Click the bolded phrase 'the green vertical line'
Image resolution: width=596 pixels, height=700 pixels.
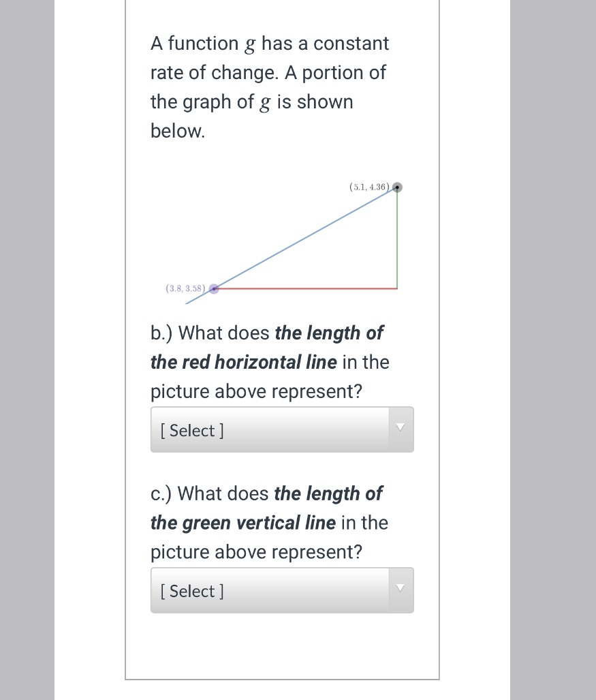[x=242, y=523]
